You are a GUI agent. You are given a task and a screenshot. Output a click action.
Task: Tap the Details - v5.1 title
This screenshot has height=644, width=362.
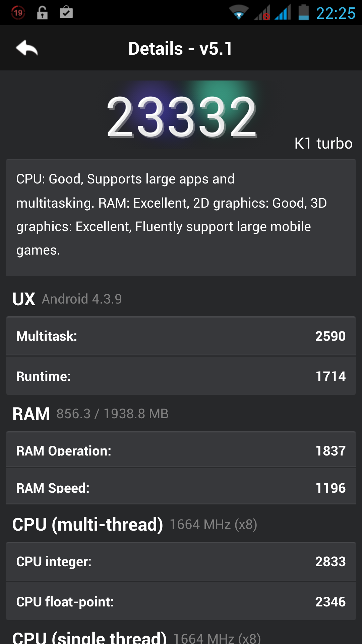pyautogui.click(x=180, y=49)
